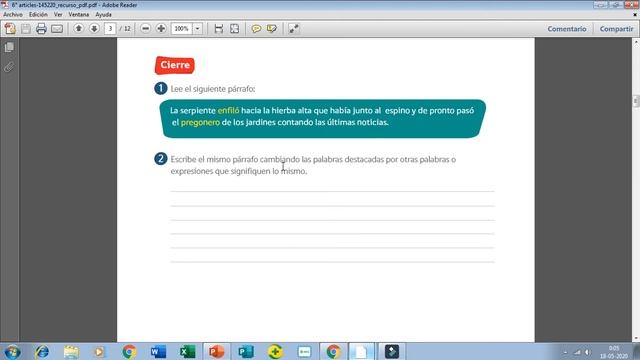Image resolution: width=640 pixels, height=360 pixels.
Task: Click the vertical scrollbar thumb
Action: (636, 100)
